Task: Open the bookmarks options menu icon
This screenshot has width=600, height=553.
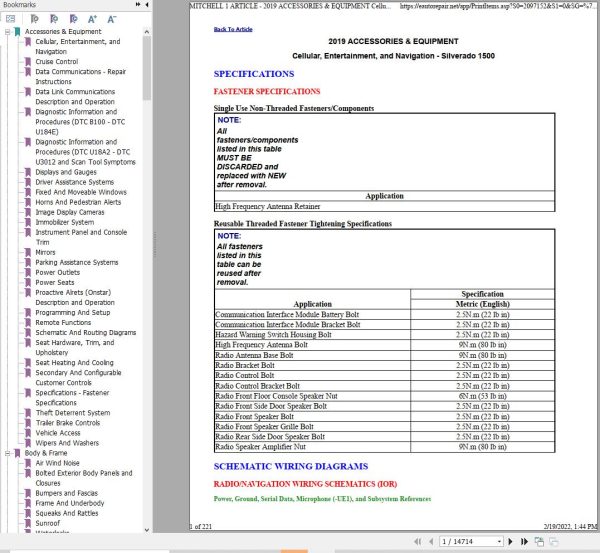Action: pos(10,19)
